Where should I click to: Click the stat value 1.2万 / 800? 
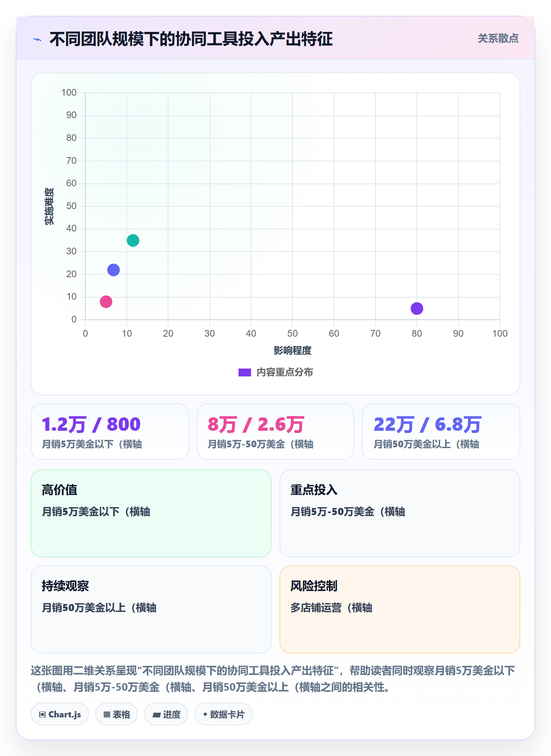pos(91,424)
